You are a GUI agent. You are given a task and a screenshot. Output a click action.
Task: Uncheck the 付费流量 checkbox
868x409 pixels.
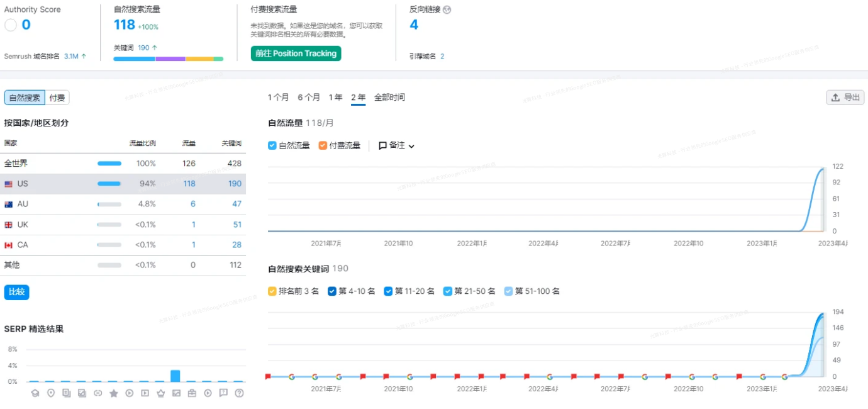323,145
